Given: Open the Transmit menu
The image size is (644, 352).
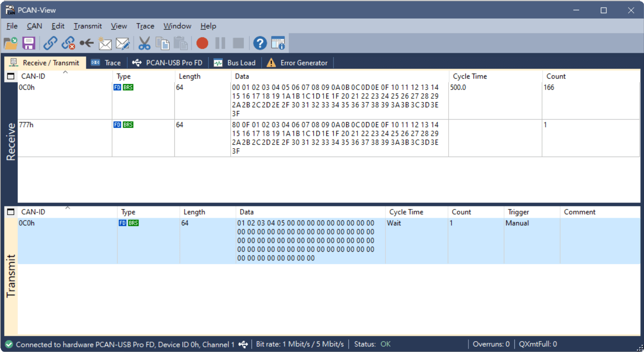Looking at the screenshot, I should [88, 26].
